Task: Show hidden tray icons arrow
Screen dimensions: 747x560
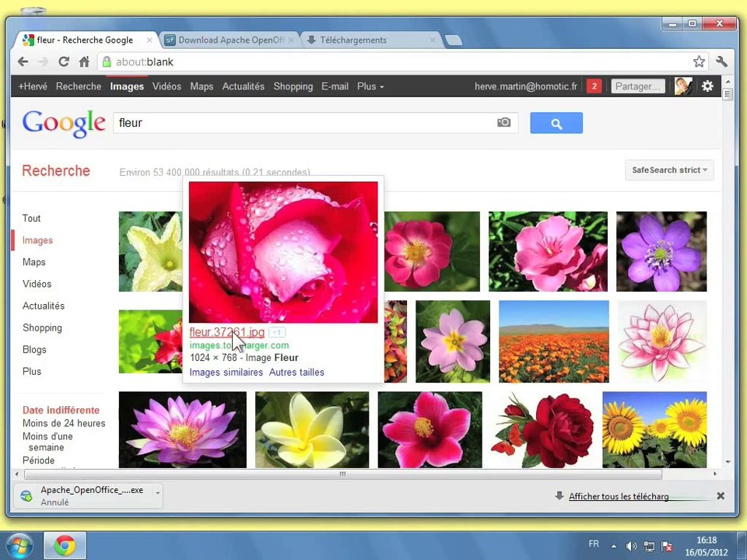Action: pos(614,546)
